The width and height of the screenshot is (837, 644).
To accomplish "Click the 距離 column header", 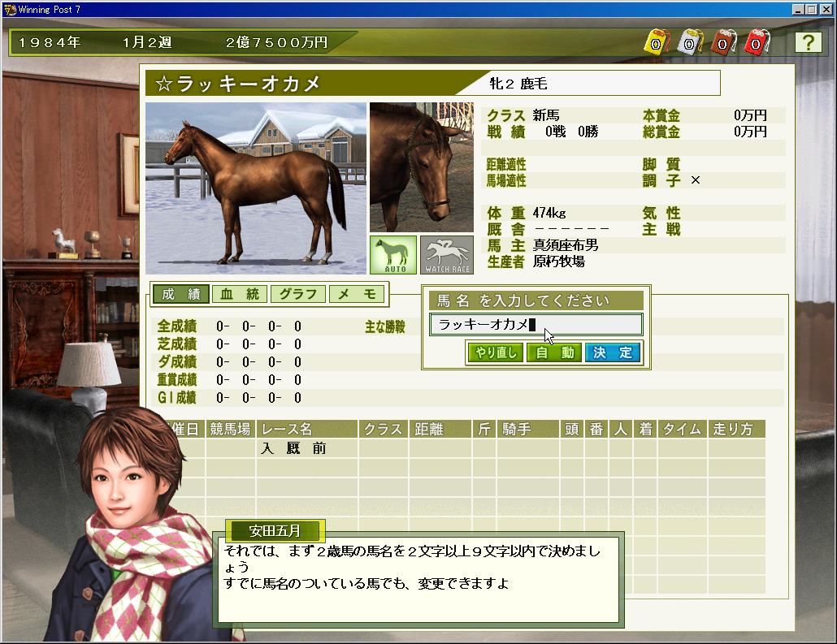I will 440,429.
